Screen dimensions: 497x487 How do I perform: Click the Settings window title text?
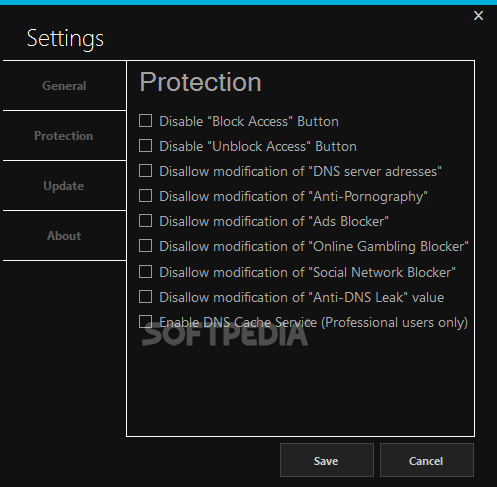[65, 39]
